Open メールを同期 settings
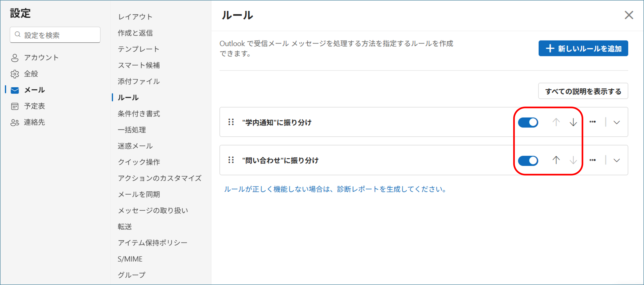This screenshot has width=644, height=285. 139,194
